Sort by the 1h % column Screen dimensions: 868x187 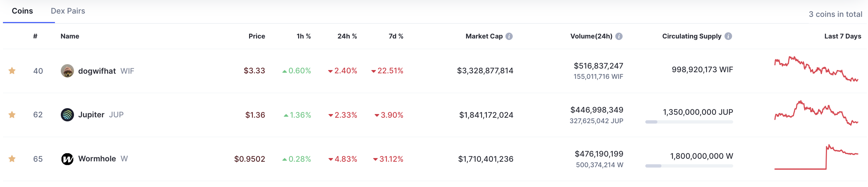pyautogui.click(x=304, y=36)
